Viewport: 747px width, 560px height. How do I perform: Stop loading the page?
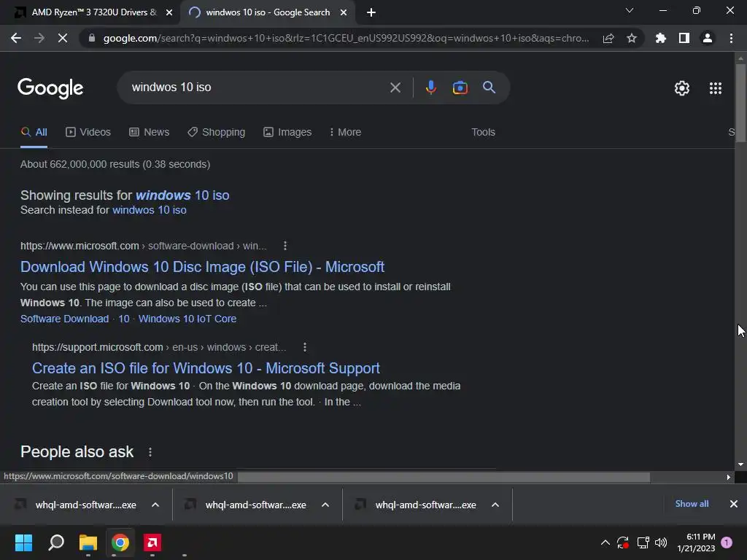pos(63,38)
